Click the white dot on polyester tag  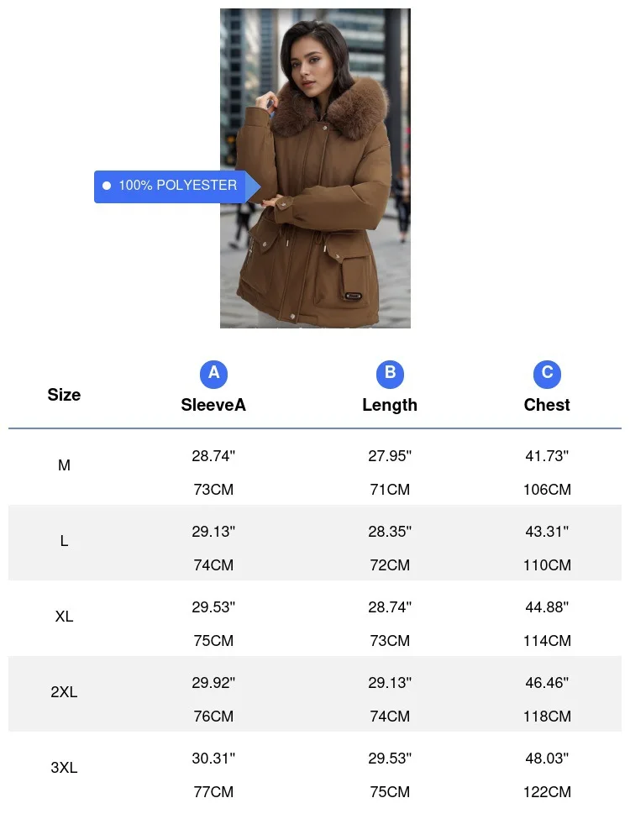pyautogui.click(x=107, y=186)
